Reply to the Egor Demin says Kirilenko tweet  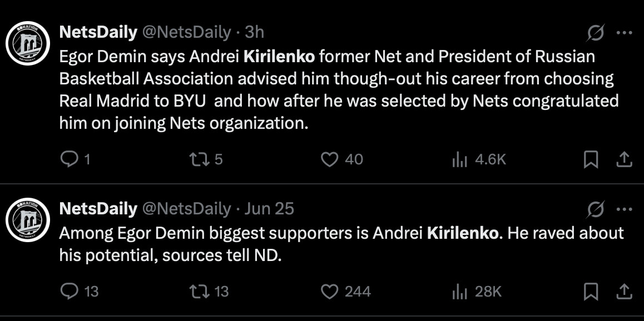[69, 160]
